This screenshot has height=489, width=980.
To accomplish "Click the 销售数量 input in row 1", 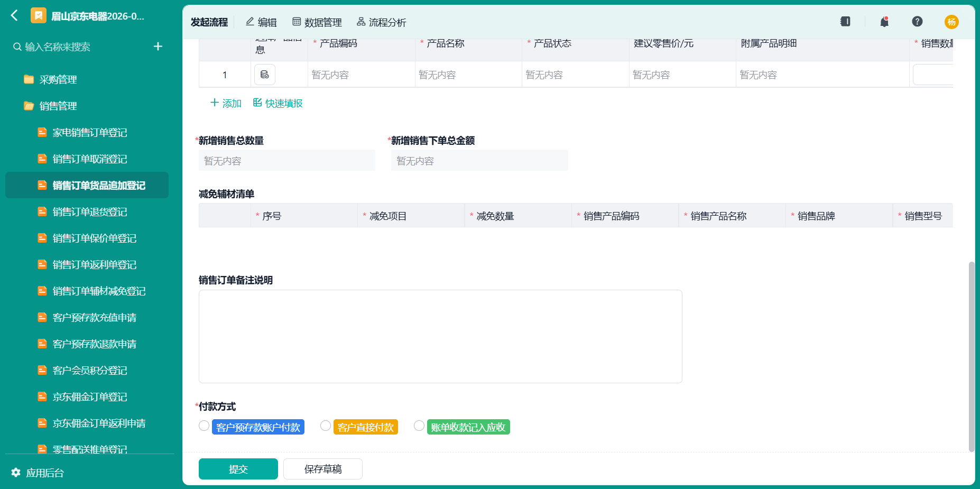I will pos(933,75).
